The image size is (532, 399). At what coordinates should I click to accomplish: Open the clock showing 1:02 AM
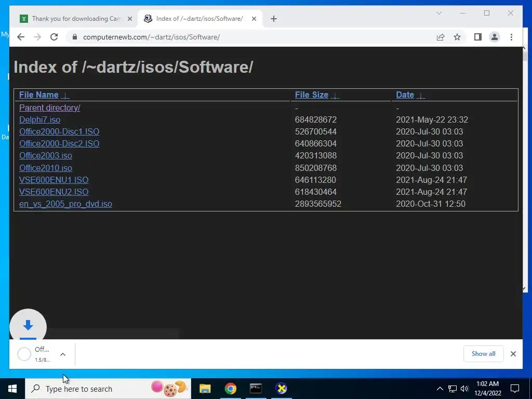[487, 389]
